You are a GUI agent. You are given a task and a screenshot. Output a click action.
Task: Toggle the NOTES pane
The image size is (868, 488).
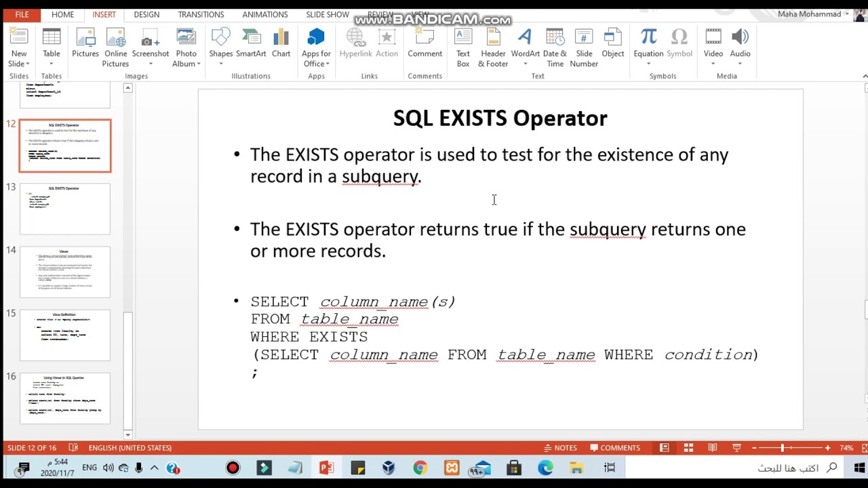[560, 448]
